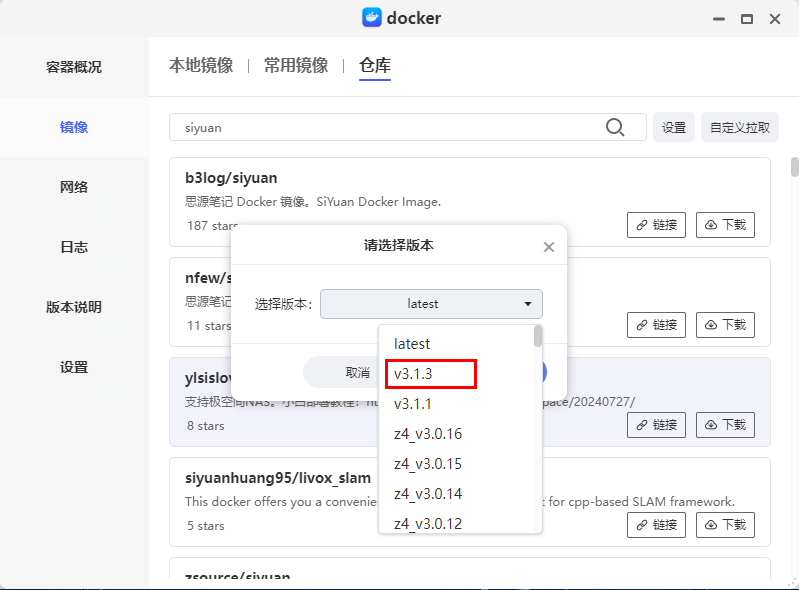The height and width of the screenshot is (590, 799).
Task: Open link for siyuanhuang95/livox_slam image
Action: (x=657, y=524)
